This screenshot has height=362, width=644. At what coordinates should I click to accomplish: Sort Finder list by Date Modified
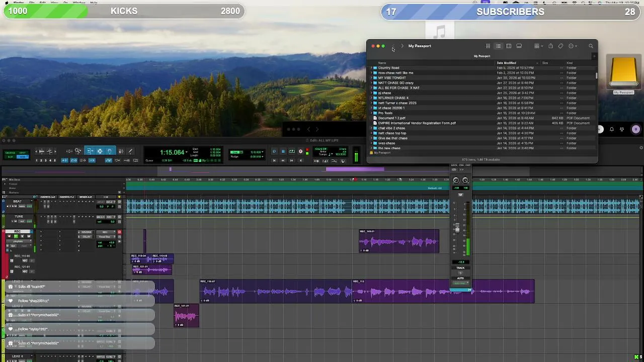[506, 63]
